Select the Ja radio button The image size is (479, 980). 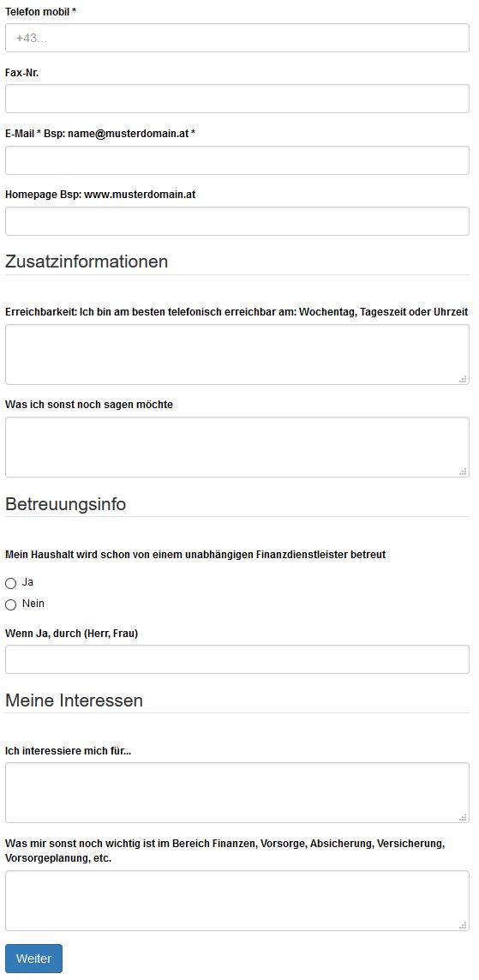tap(10, 583)
